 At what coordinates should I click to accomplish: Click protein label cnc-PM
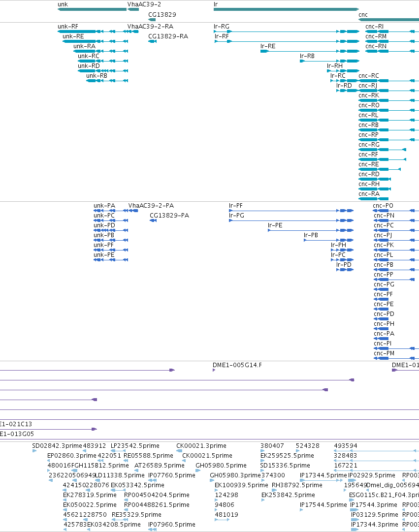(x=384, y=353)
